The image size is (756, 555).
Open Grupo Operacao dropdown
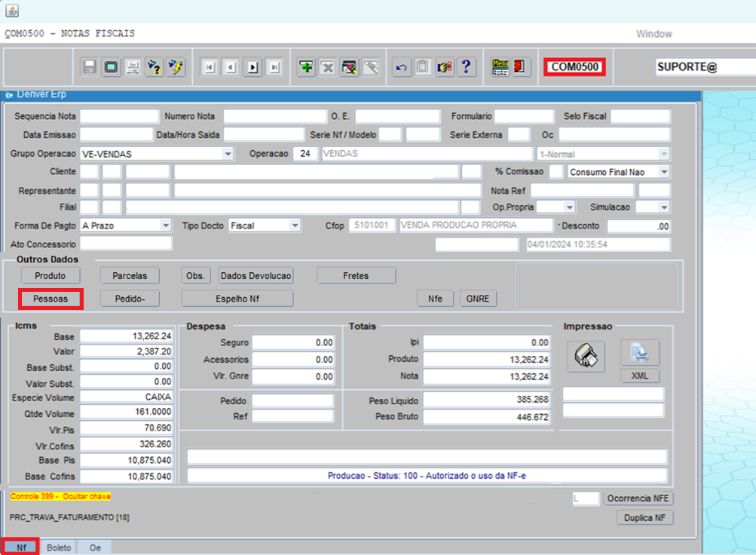(228, 154)
